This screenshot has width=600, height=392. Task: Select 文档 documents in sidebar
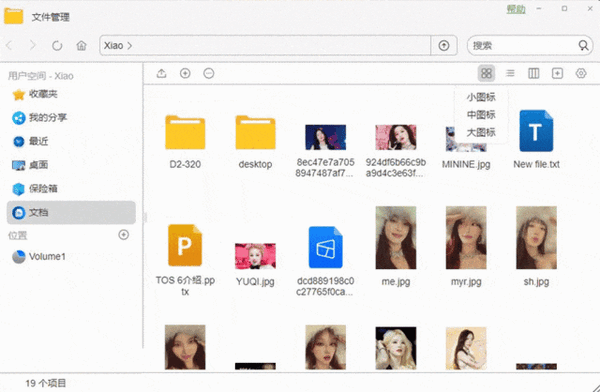point(71,212)
